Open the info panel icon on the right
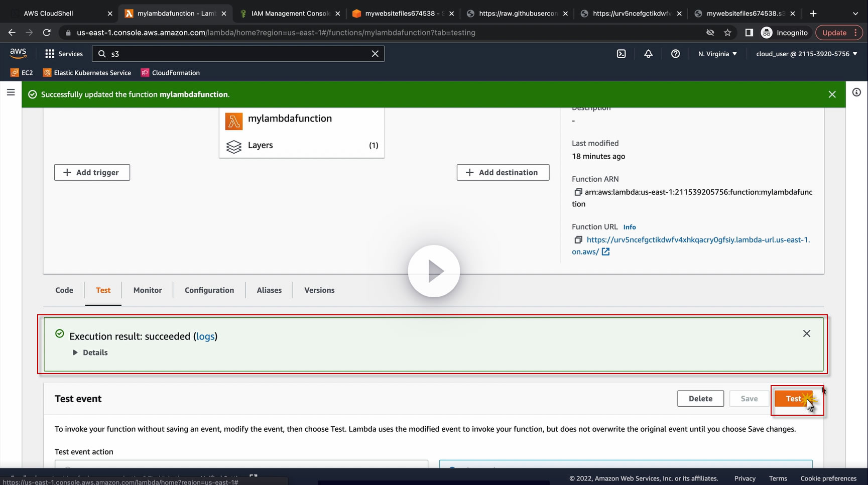Screen dimensions: 868x485 pyautogui.click(x=857, y=92)
